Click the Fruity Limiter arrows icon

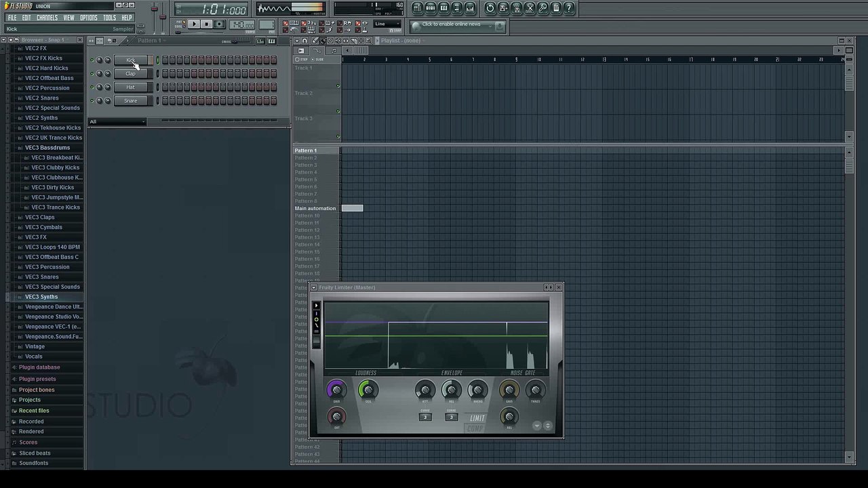click(548, 287)
